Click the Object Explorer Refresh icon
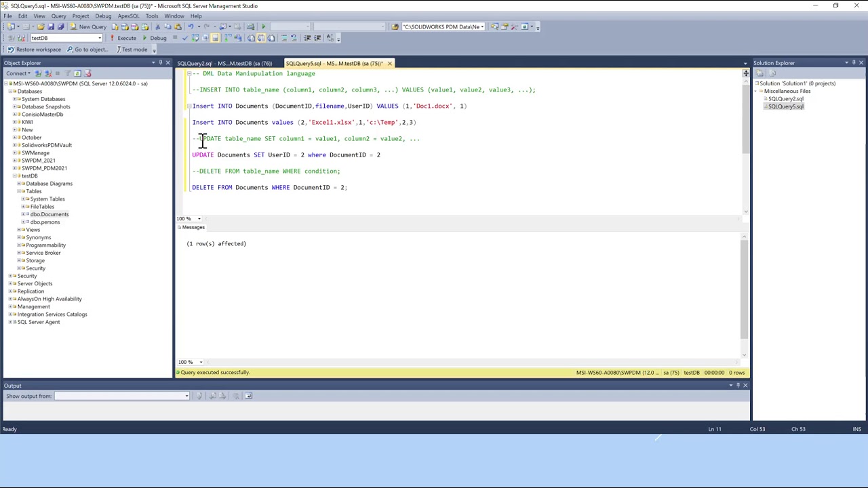 (x=77, y=73)
